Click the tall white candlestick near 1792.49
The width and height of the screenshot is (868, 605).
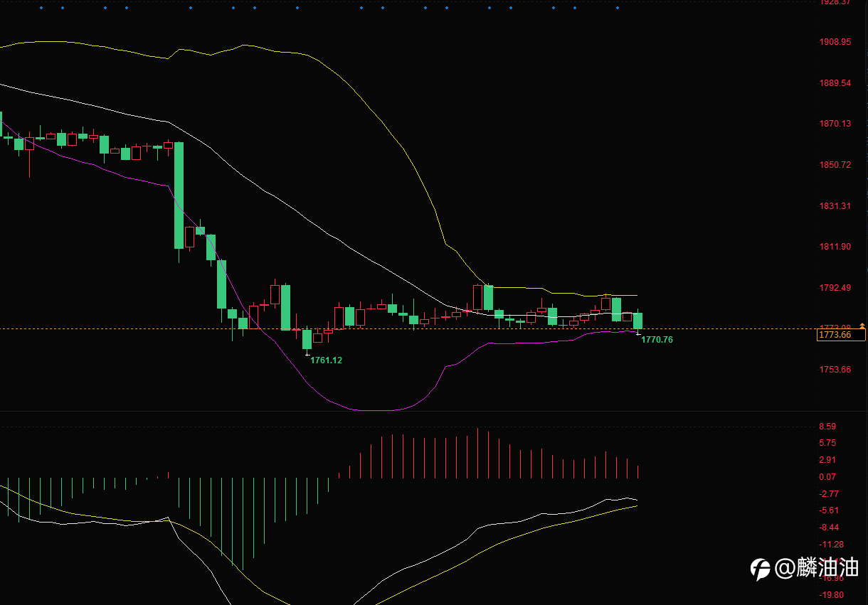click(477, 297)
